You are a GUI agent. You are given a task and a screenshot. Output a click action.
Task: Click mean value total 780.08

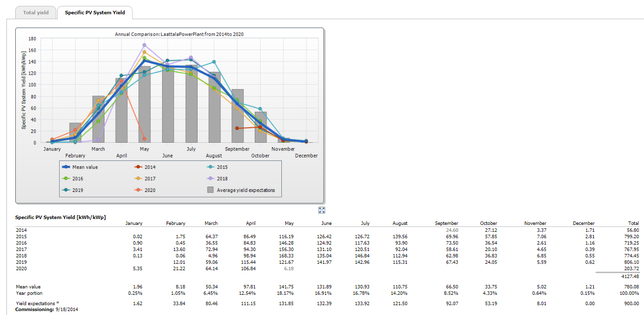pos(632,286)
